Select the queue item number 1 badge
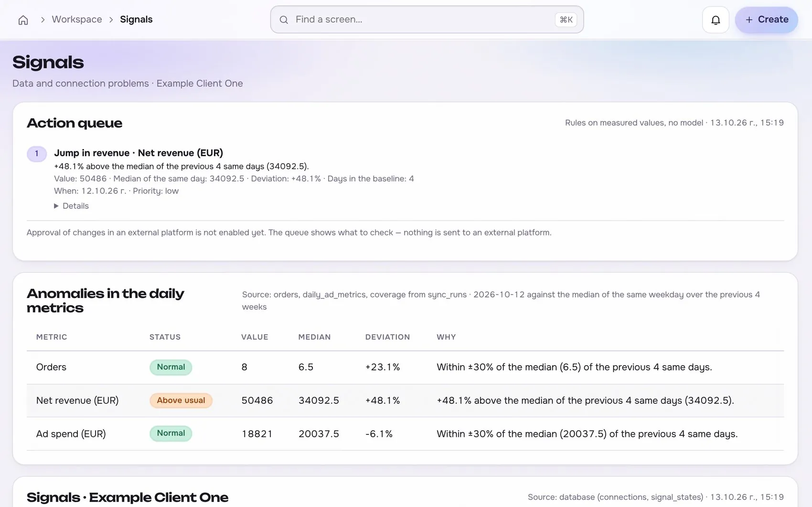This screenshot has height=507, width=812. (36, 154)
